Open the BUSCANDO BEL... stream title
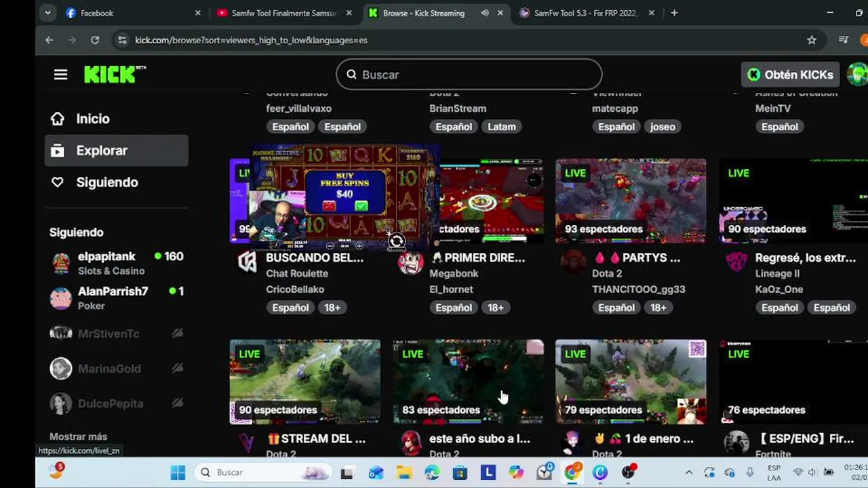Image resolution: width=868 pixels, height=488 pixels. (315, 258)
